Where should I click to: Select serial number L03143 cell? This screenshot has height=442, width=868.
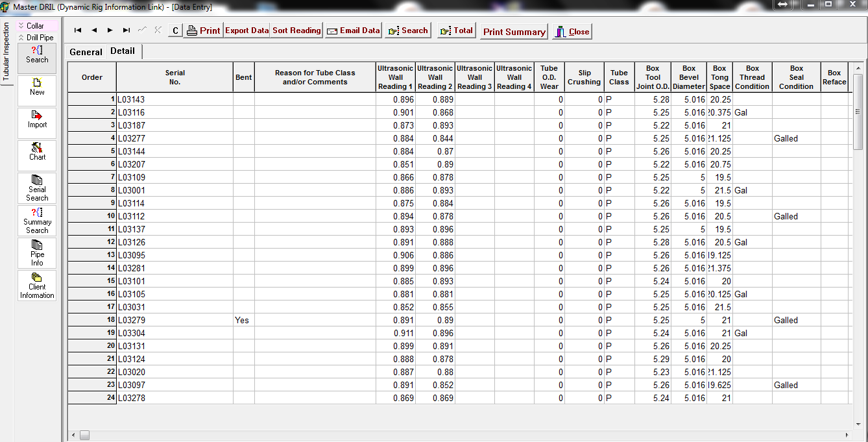pyautogui.click(x=175, y=99)
